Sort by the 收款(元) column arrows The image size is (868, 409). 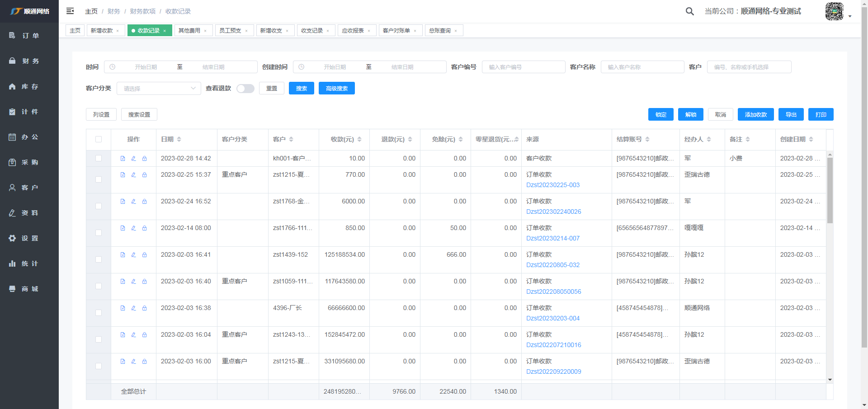[359, 139]
